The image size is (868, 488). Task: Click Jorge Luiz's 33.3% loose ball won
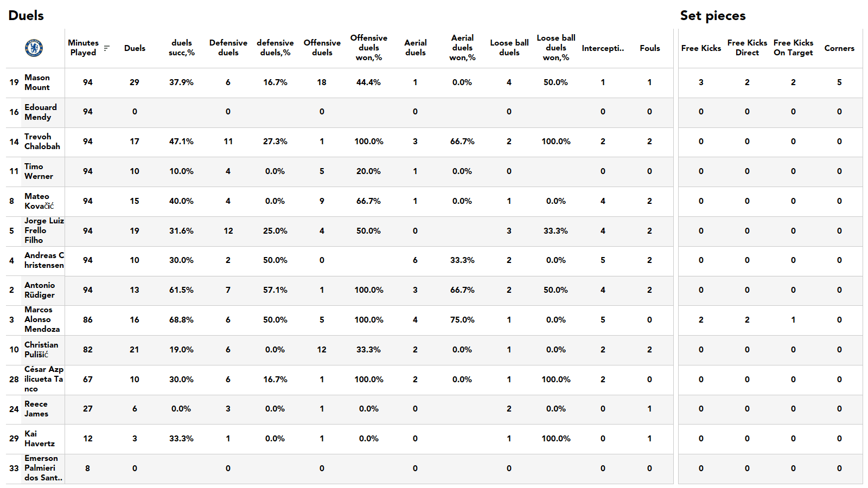556,231
